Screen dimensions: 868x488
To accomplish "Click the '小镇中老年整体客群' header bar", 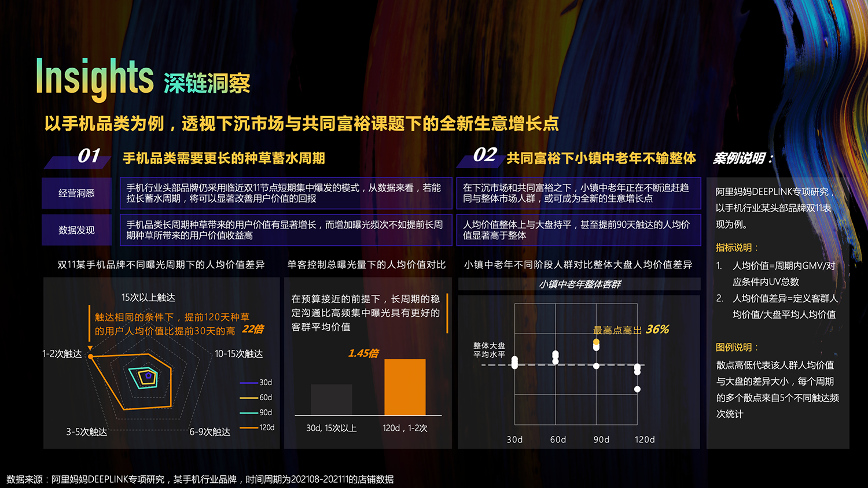I will click(579, 284).
